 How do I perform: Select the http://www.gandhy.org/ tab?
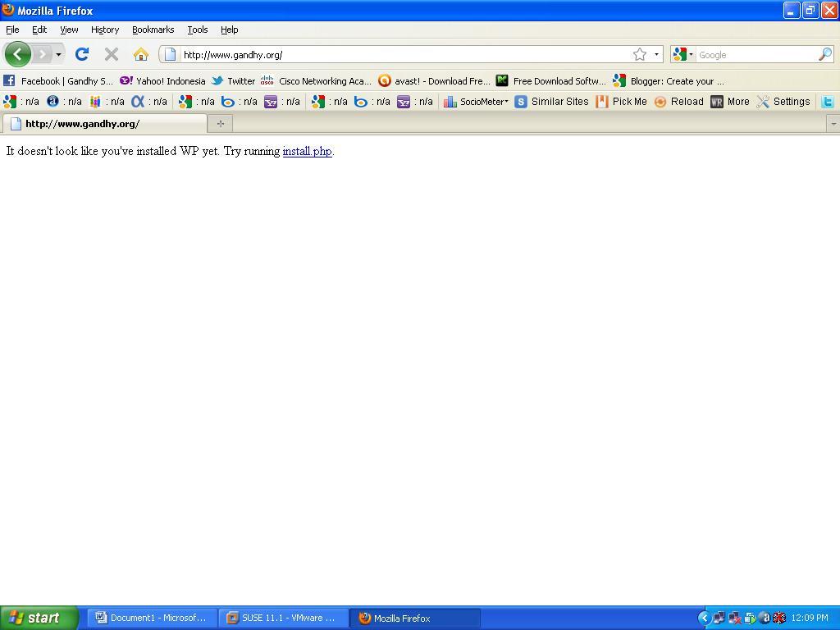coord(104,124)
